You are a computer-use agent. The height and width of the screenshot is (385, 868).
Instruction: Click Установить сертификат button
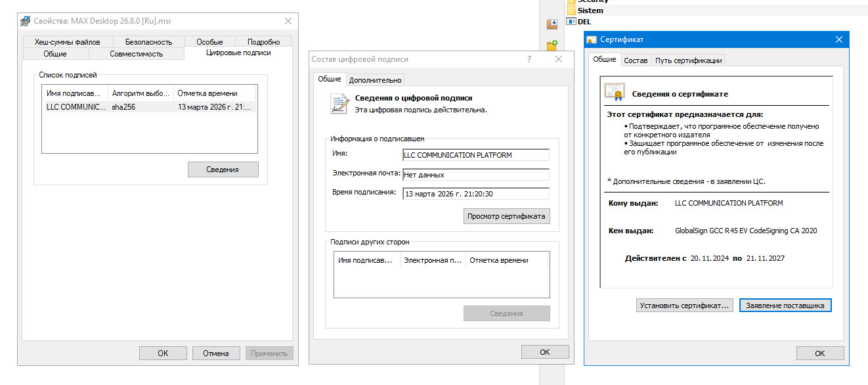(685, 306)
